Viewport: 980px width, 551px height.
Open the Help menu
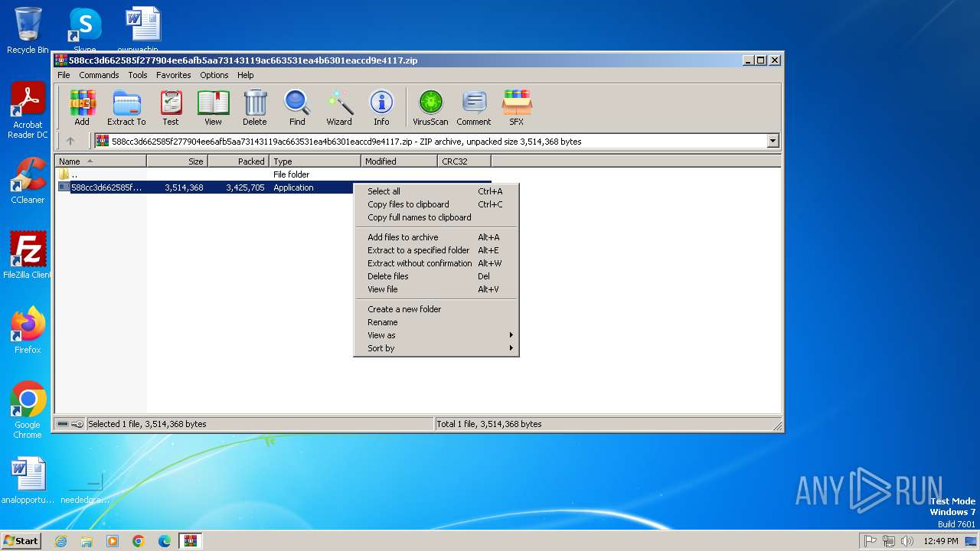pos(245,75)
